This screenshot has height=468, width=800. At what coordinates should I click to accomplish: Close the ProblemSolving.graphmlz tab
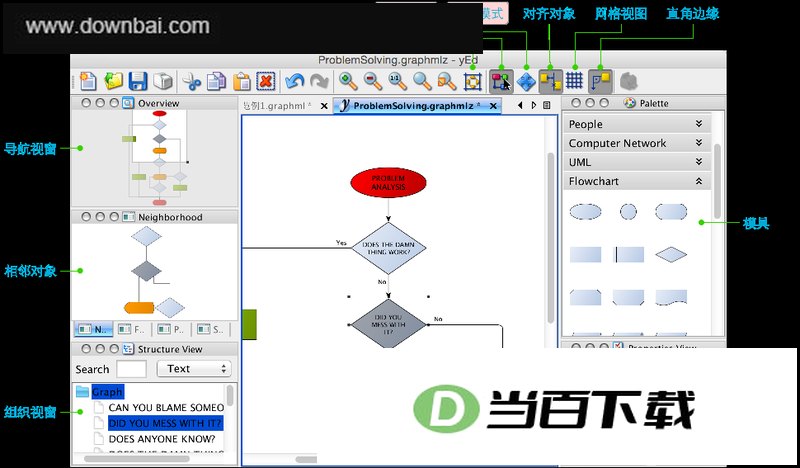click(x=493, y=106)
